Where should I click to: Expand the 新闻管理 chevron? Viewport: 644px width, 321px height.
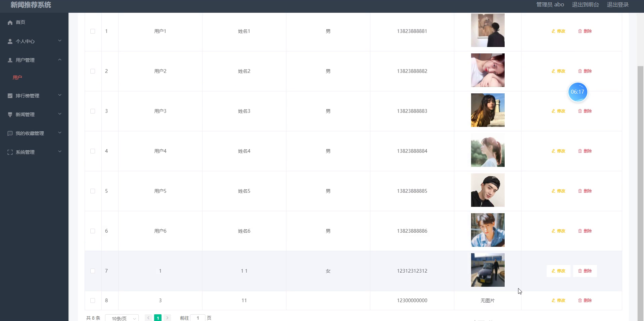coord(60,114)
